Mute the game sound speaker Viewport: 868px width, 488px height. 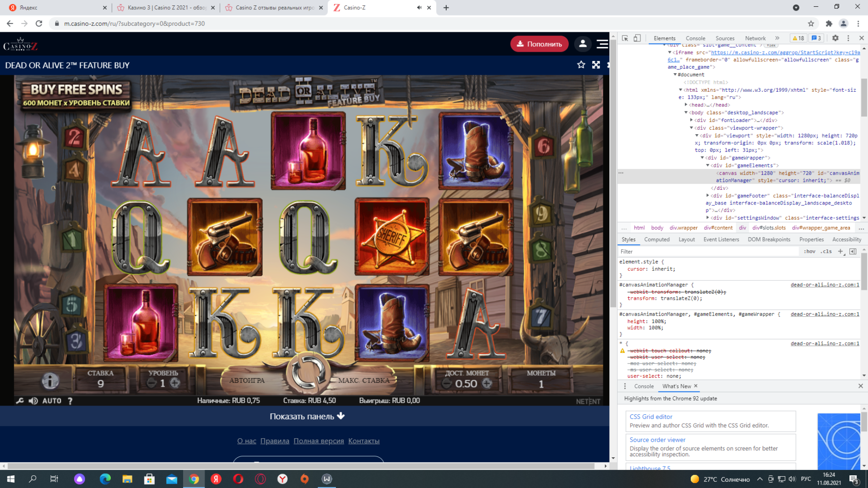(33, 401)
